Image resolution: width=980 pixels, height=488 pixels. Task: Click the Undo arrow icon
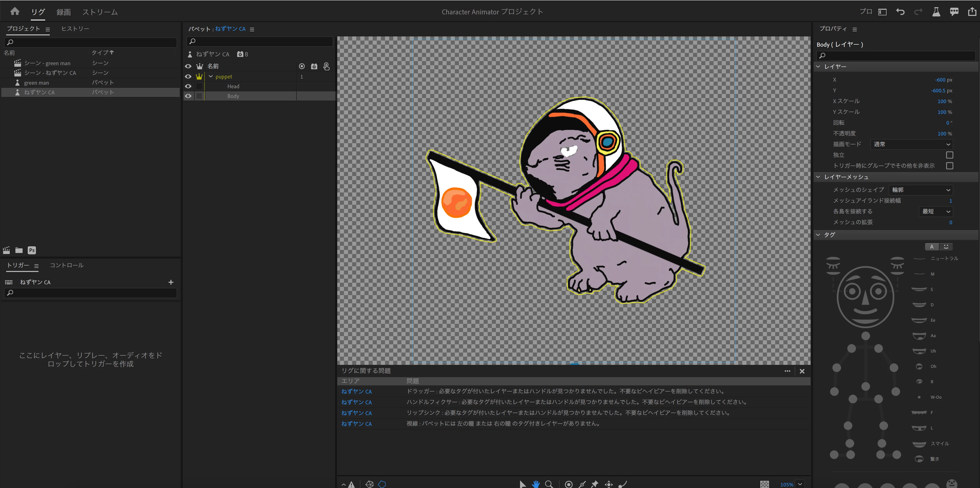point(900,12)
